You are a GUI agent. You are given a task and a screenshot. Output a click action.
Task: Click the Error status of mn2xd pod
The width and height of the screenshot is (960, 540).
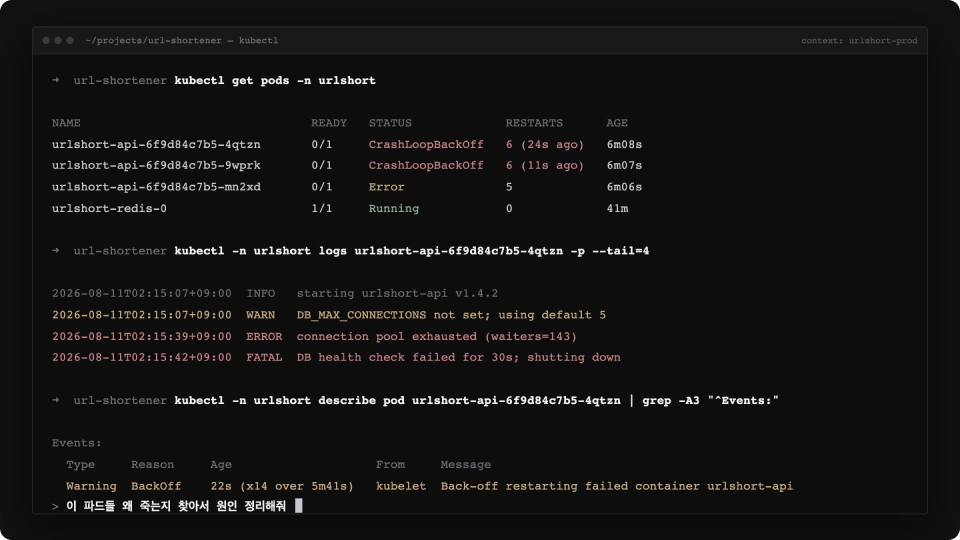click(x=386, y=187)
